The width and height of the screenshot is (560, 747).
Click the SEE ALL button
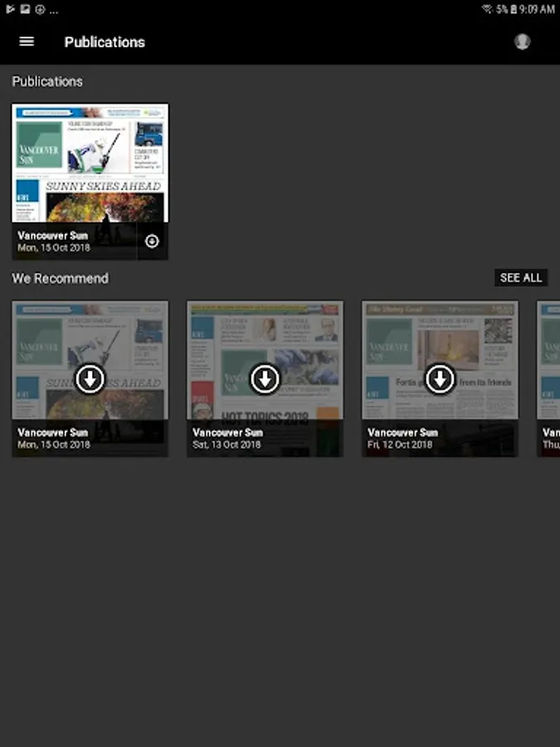pyautogui.click(x=521, y=278)
